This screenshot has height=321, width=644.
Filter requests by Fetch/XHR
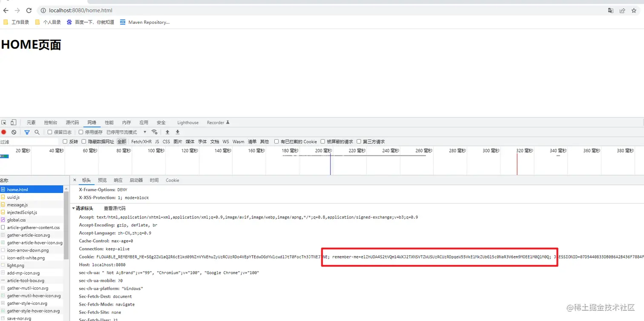click(141, 142)
